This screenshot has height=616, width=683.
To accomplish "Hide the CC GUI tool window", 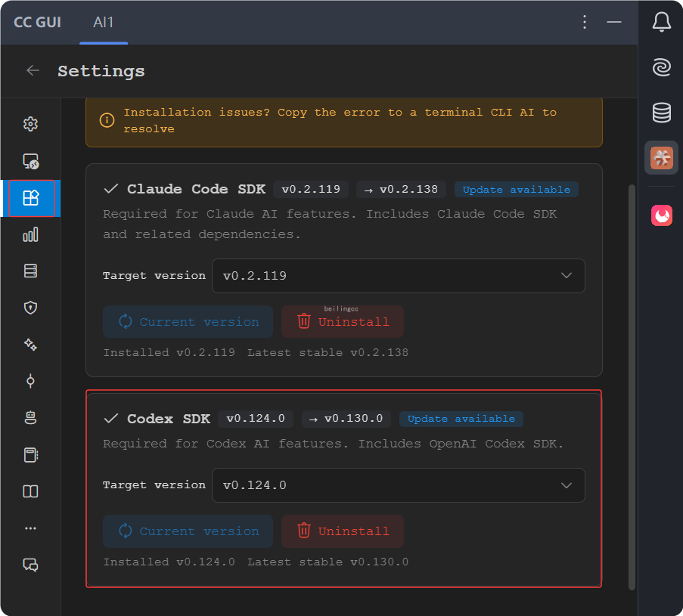I will (613, 22).
